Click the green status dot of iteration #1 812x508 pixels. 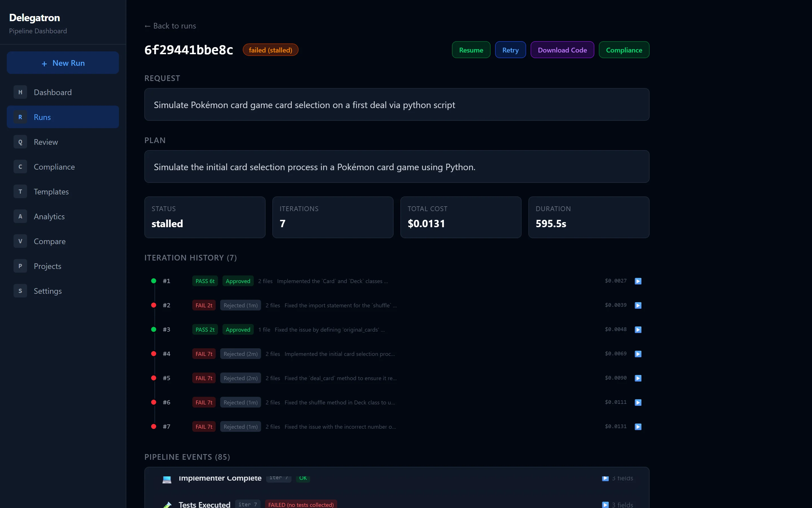coord(154,281)
